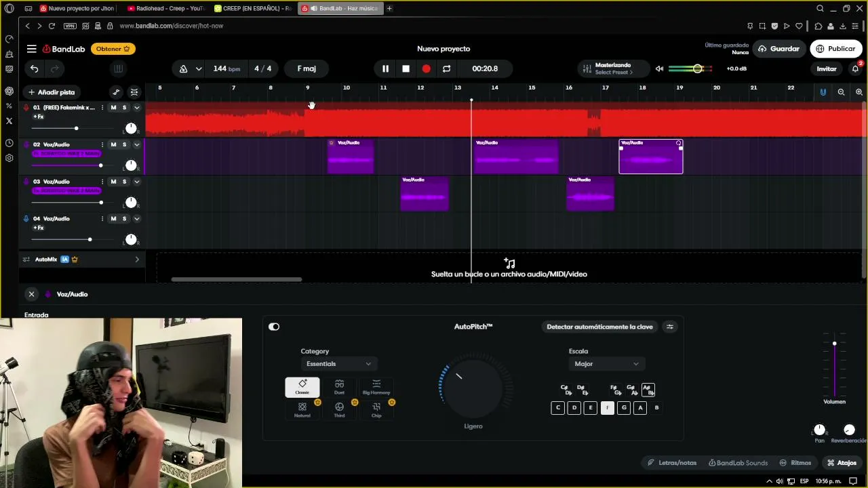Toggle the magnet snap icon on timeline

tap(823, 92)
